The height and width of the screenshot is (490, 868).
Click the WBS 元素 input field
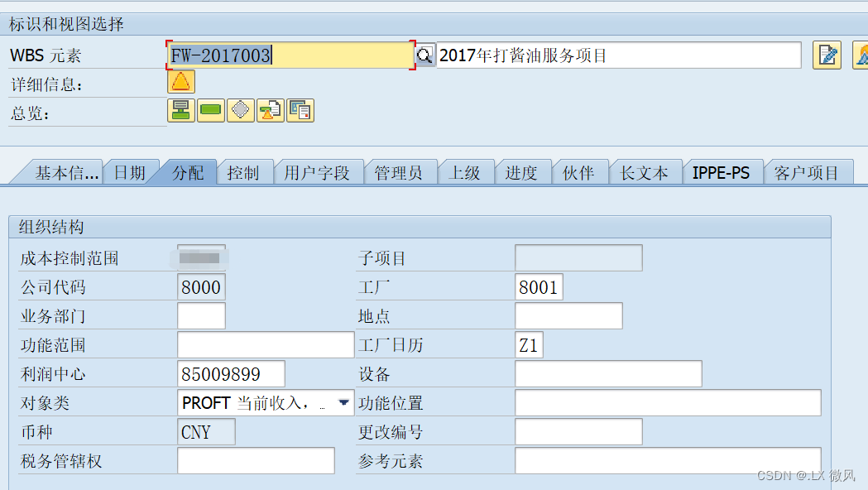(290, 55)
